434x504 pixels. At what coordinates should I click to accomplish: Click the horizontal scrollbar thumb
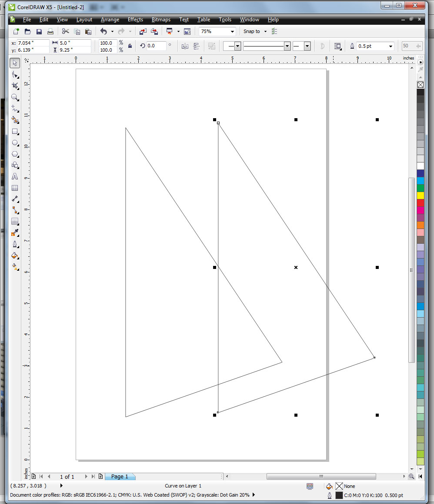321,476
